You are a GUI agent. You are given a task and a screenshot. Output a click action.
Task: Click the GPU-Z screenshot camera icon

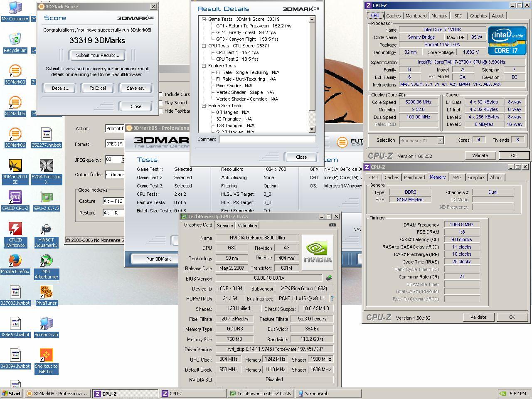click(332, 225)
